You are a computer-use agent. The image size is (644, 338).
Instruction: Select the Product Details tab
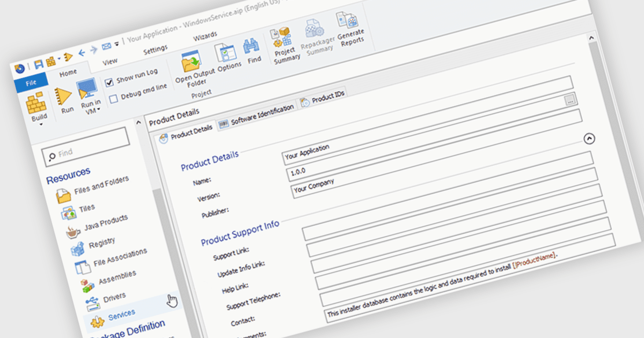(x=187, y=133)
